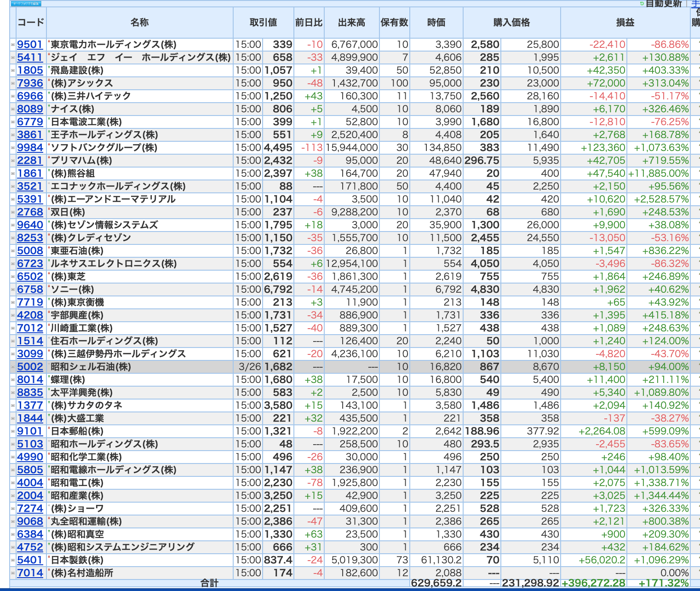
Task: Open stock code link 1377
Action: pos(30,406)
